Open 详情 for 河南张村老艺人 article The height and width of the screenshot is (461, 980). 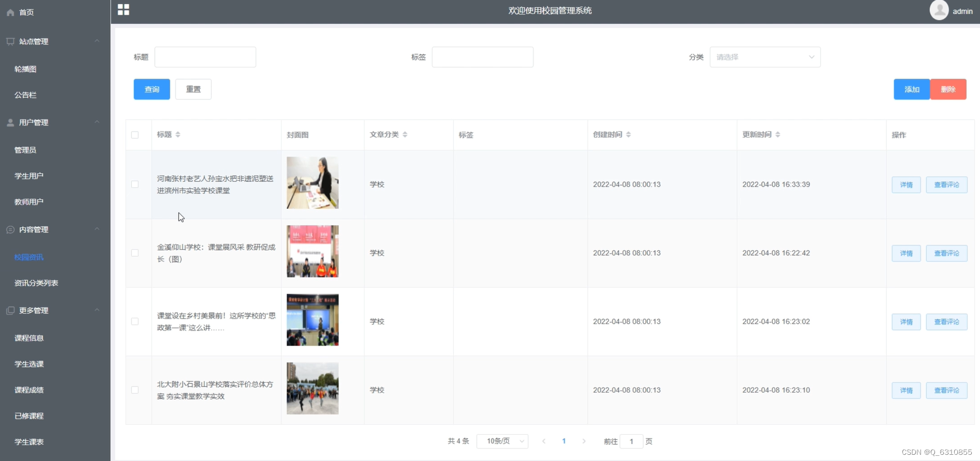(906, 185)
